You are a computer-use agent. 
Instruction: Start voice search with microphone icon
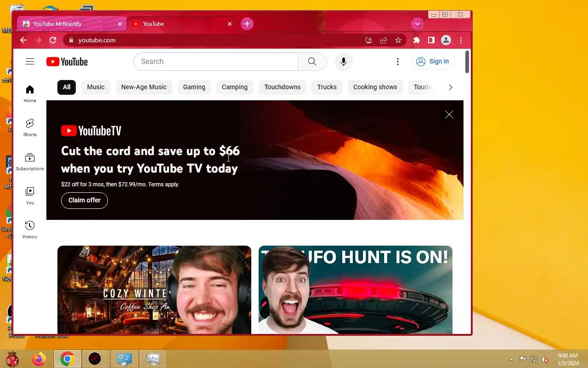click(343, 62)
